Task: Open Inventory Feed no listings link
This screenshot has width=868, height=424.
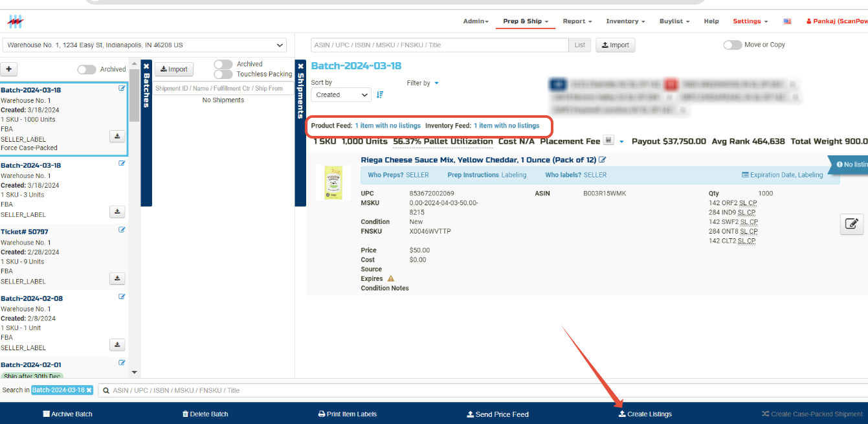Action: (x=506, y=126)
